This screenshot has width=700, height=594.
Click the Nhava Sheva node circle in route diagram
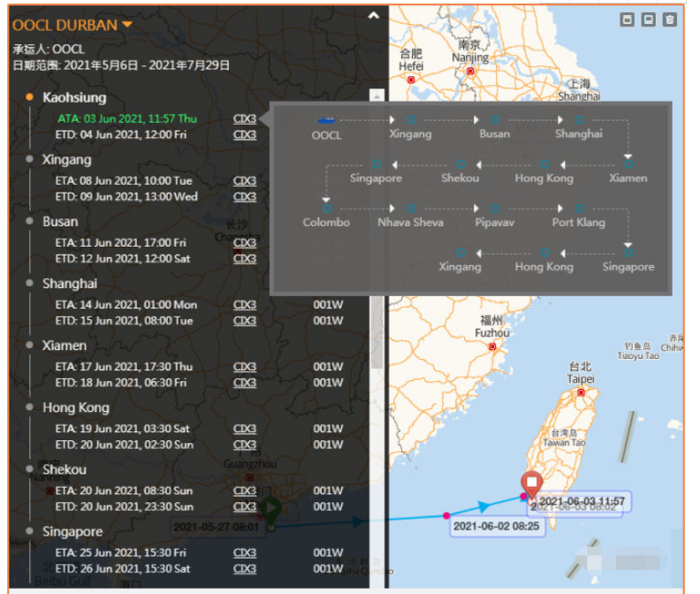coord(411,208)
